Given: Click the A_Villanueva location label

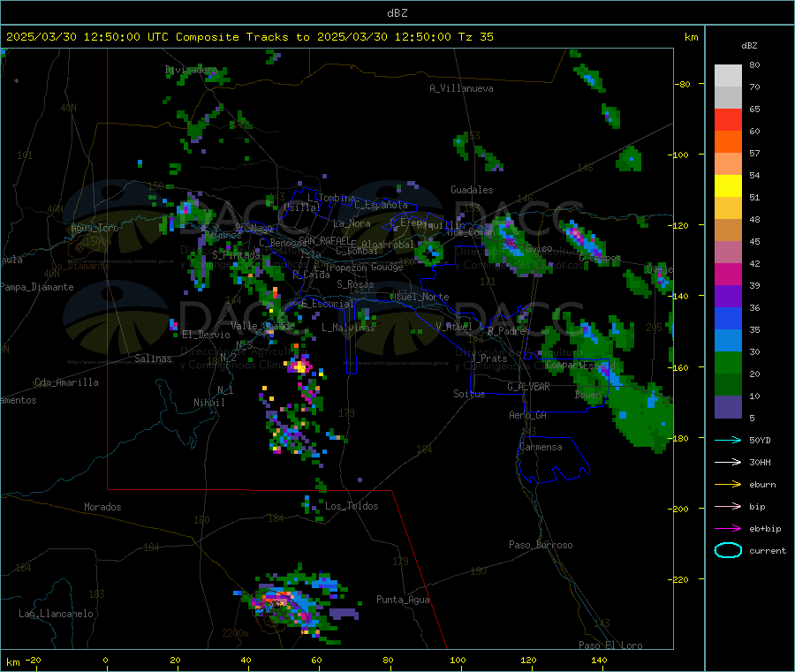Looking at the screenshot, I should (461, 88).
